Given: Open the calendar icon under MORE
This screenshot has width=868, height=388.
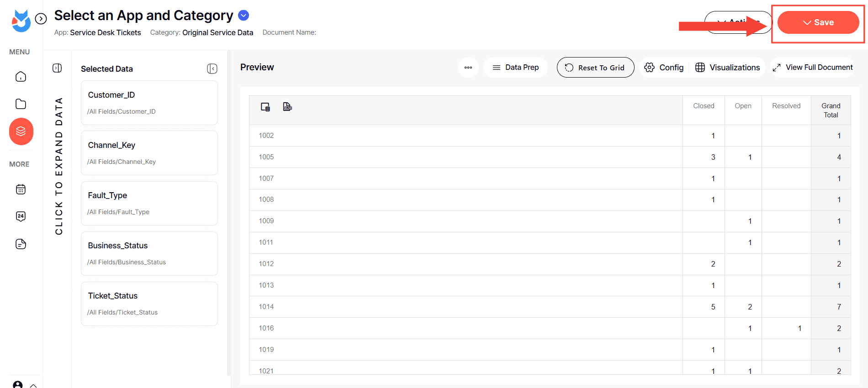Looking at the screenshot, I should click(x=21, y=189).
